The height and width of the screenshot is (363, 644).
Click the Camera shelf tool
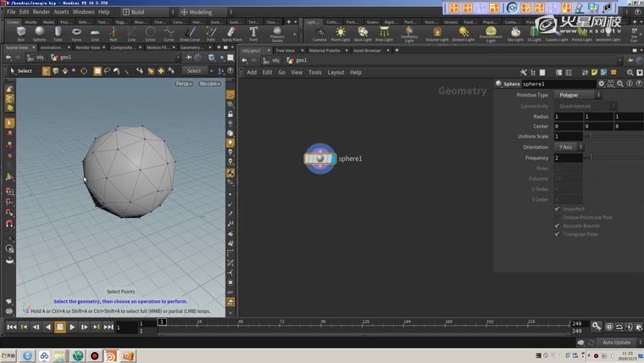pyautogui.click(x=319, y=33)
